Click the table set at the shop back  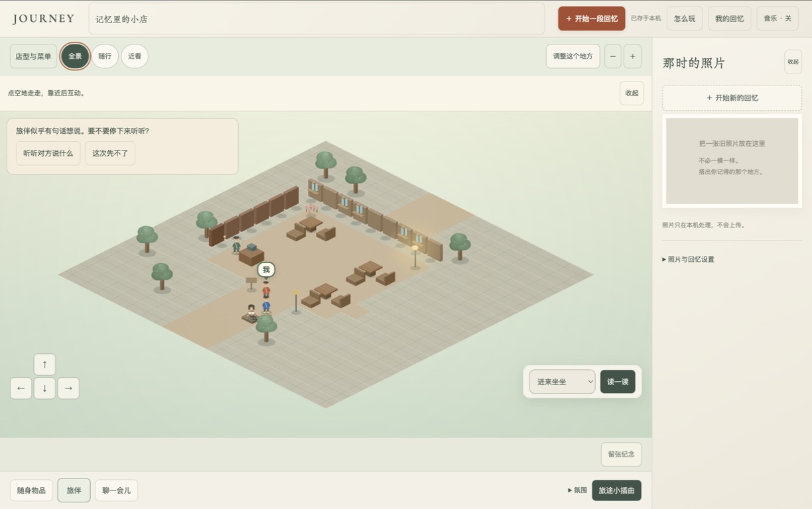tap(310, 228)
